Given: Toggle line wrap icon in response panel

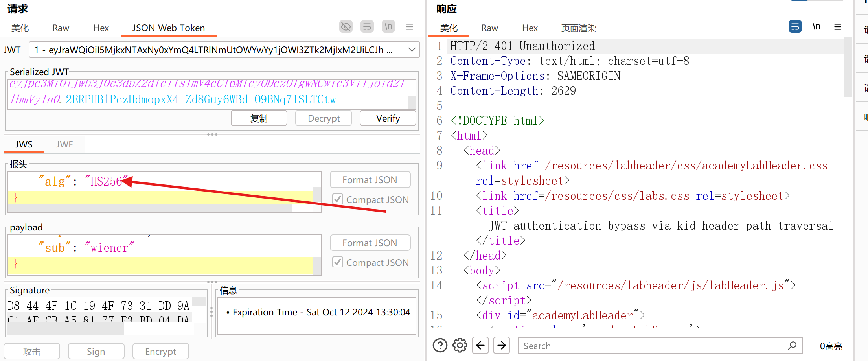Looking at the screenshot, I should tap(795, 27).
